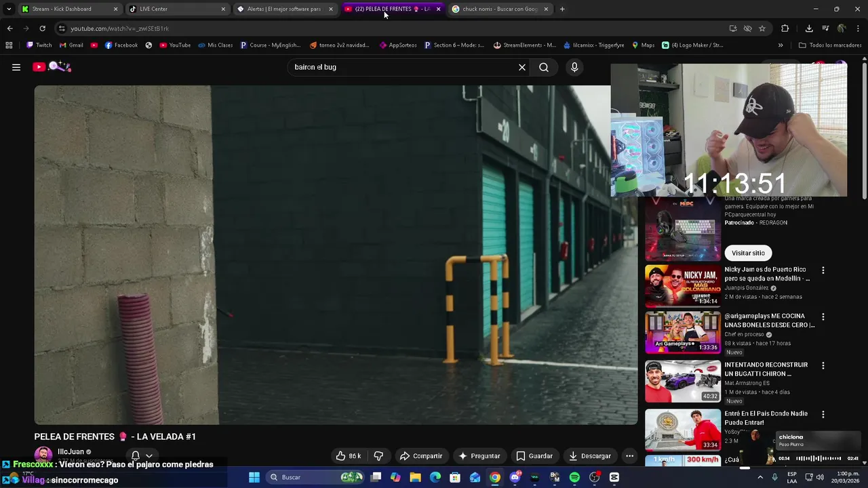Show hidden system tray icons chevron
The image size is (868, 488).
[x=760, y=477]
